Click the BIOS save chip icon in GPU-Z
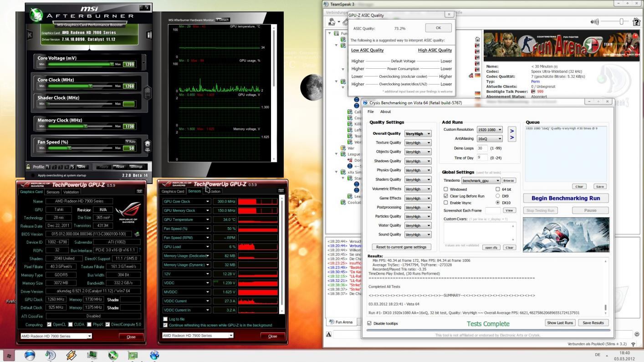The height and width of the screenshot is (362, 644). 137,234
